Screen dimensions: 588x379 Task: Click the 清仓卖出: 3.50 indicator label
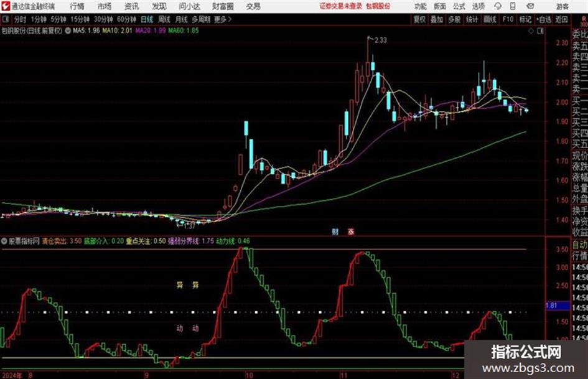click(62, 241)
